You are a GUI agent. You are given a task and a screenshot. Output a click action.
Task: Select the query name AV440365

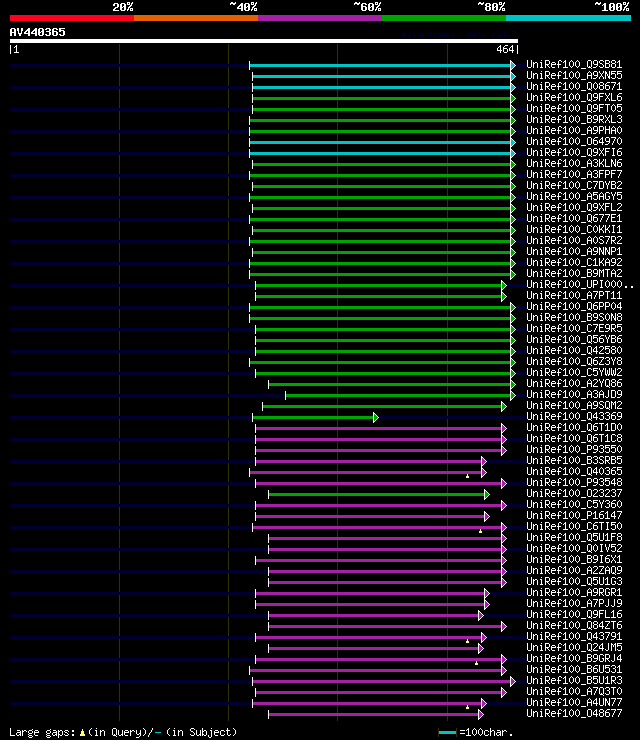click(x=37, y=32)
